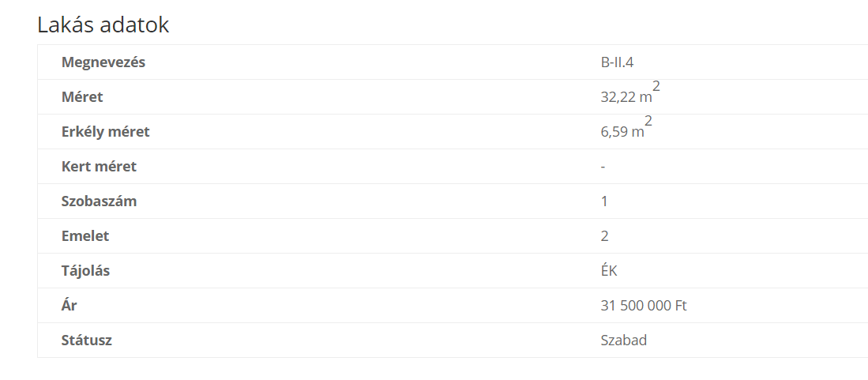Click the Erkély méret label
Screen dimensions: 868x380
(x=105, y=132)
